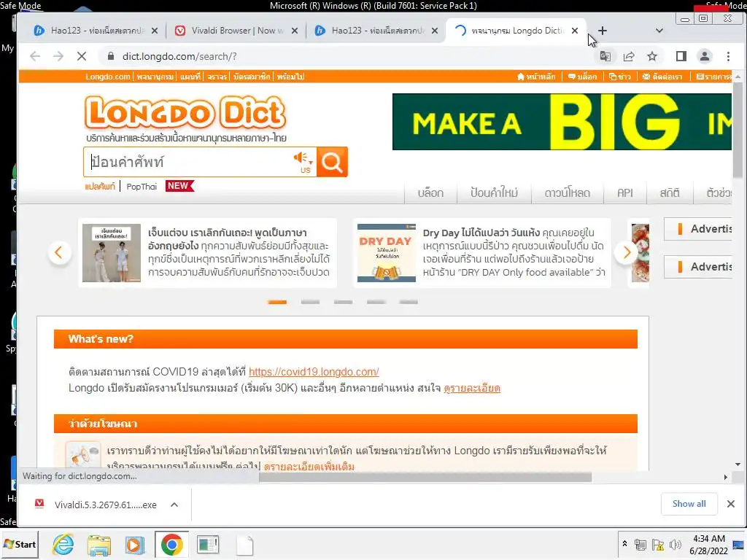Show previous carousel article
747x560 pixels.
[59, 252]
